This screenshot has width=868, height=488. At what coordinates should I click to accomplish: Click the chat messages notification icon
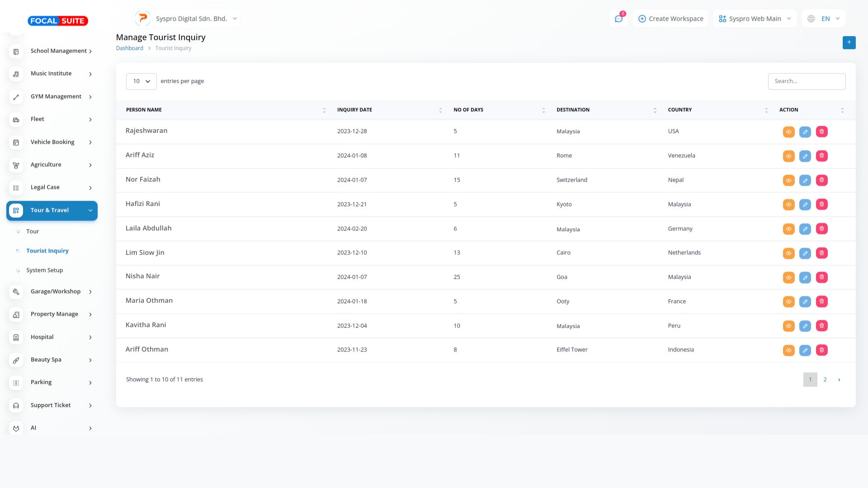618,19
